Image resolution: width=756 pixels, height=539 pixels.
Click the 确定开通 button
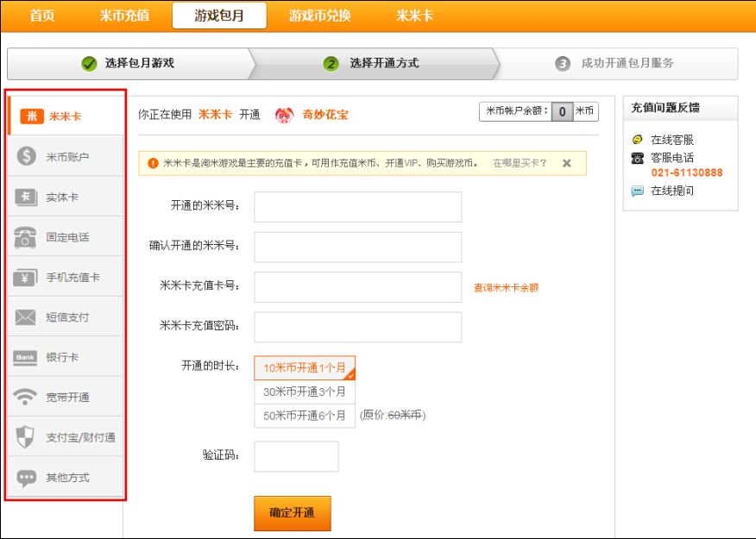pyautogui.click(x=293, y=513)
